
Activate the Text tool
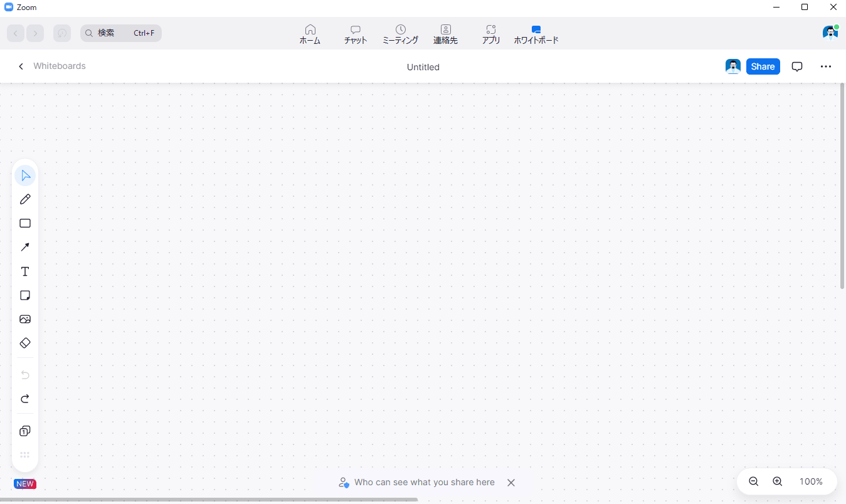click(25, 271)
